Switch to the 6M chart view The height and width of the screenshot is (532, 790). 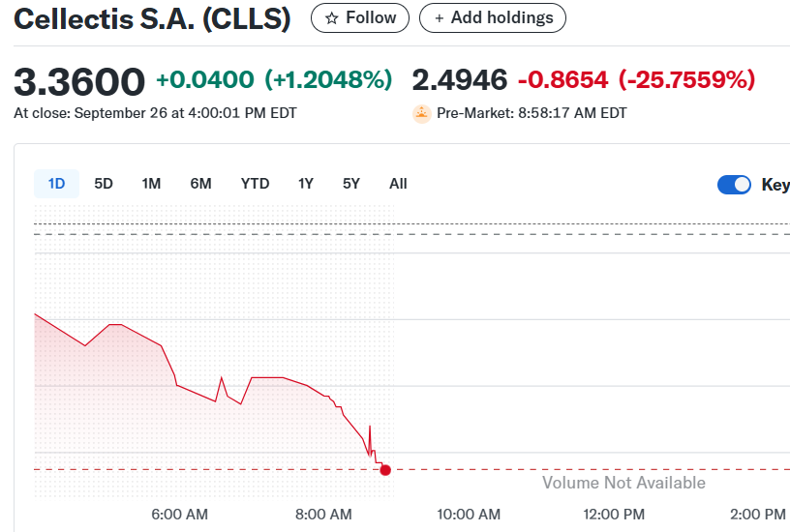click(200, 184)
